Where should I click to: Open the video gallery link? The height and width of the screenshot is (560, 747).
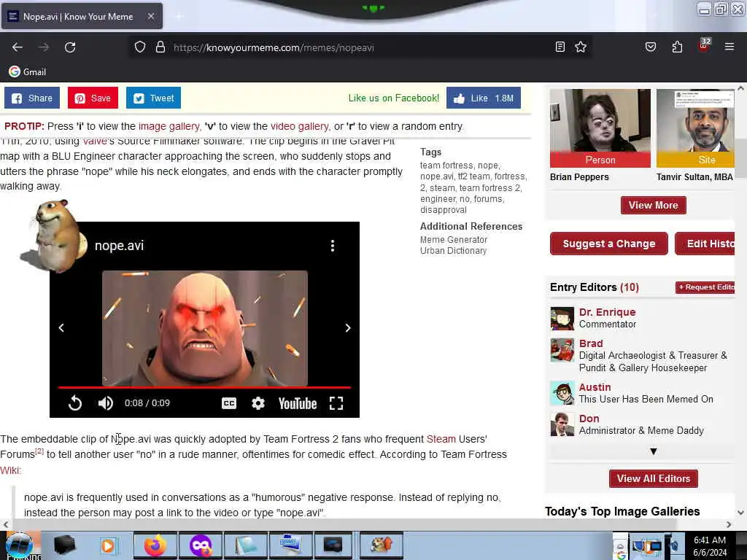coord(300,126)
